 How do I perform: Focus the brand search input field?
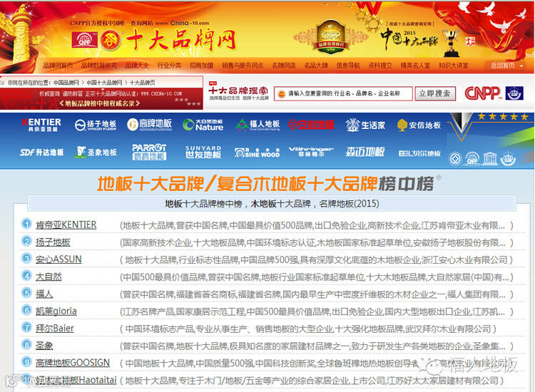343,93
